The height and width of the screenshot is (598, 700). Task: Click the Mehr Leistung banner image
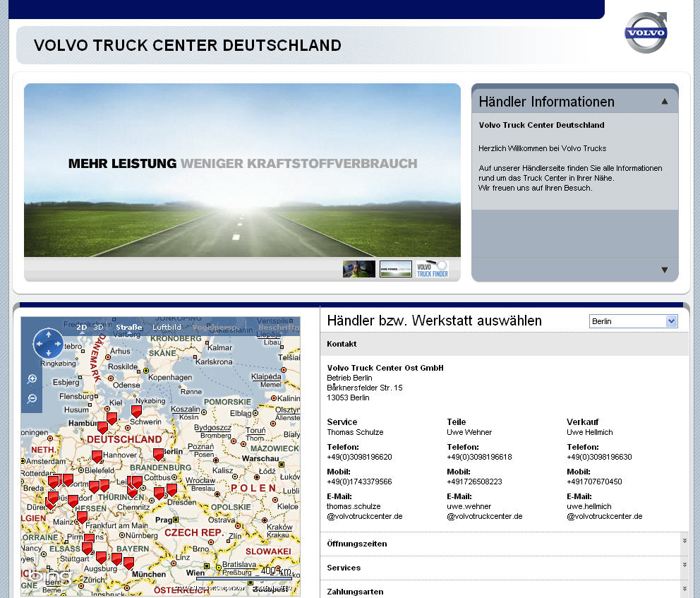243,170
